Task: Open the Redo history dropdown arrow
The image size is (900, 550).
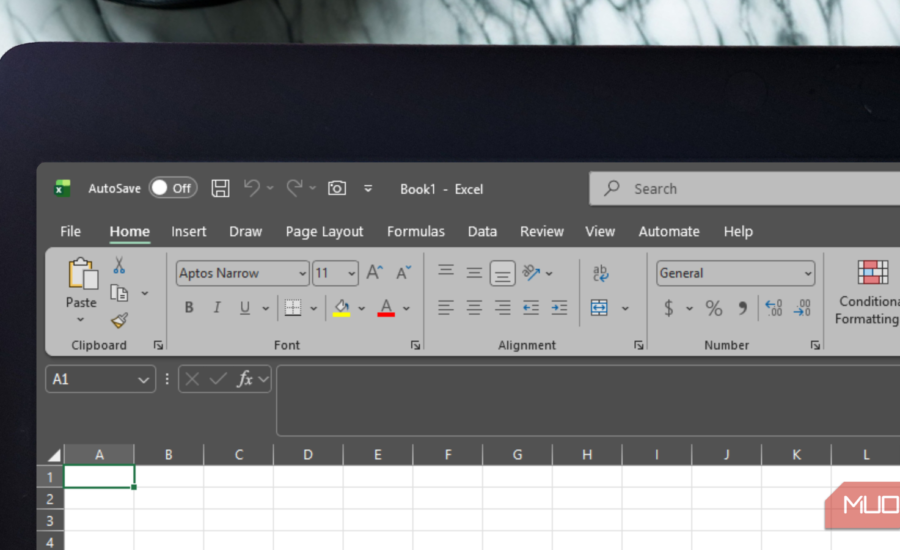Action: (x=312, y=188)
